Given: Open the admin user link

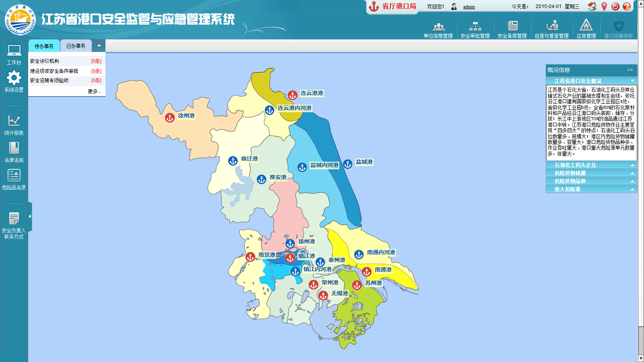Looking at the screenshot, I should pos(469,7).
